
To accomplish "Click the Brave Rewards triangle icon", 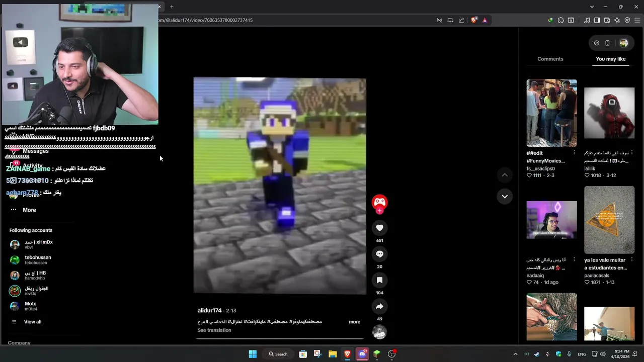I will pyautogui.click(x=485, y=20).
